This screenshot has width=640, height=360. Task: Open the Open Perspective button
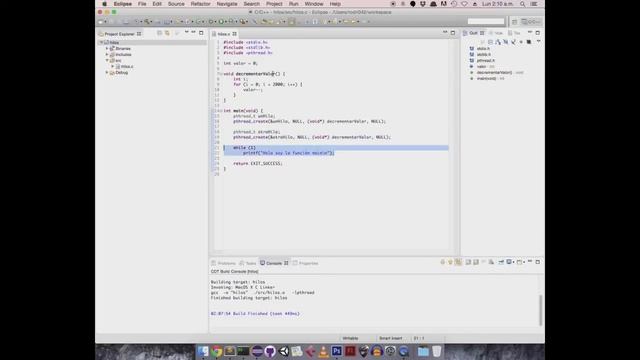click(x=514, y=22)
